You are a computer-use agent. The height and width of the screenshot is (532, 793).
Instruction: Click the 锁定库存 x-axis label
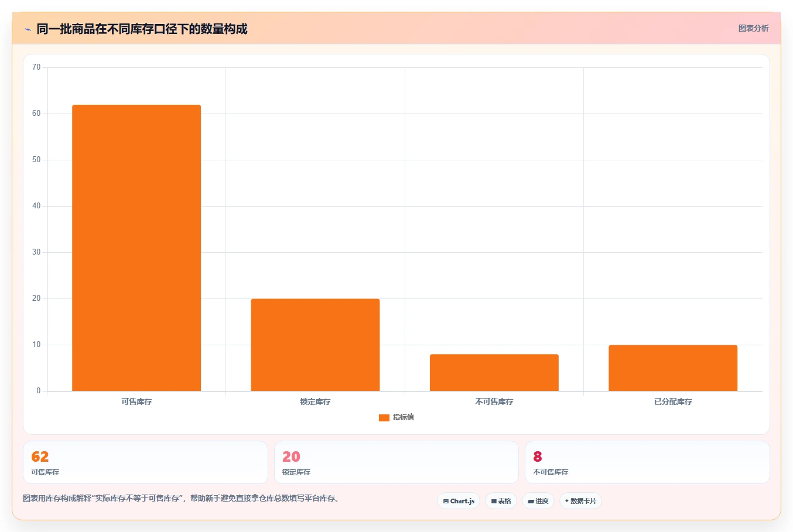click(315, 401)
